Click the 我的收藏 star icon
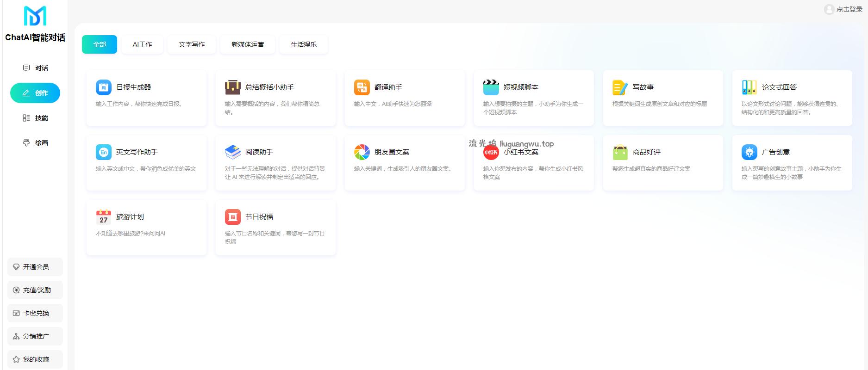868x370 pixels. click(x=16, y=359)
